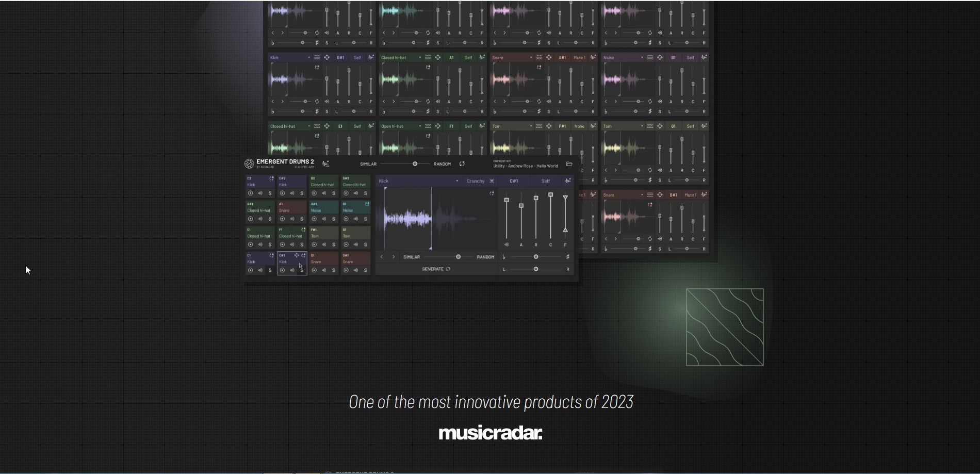Click the regenerate icon on C1 Kick pad

pos(271,255)
